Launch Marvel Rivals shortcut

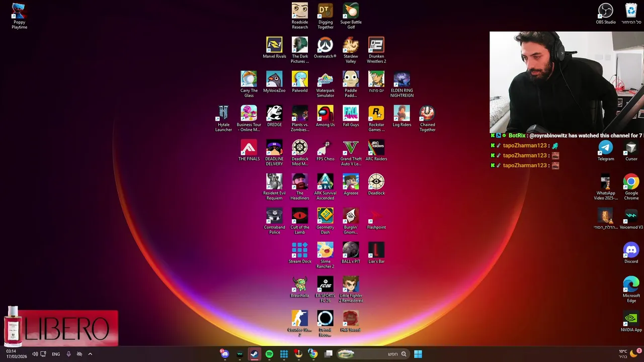pos(274,48)
